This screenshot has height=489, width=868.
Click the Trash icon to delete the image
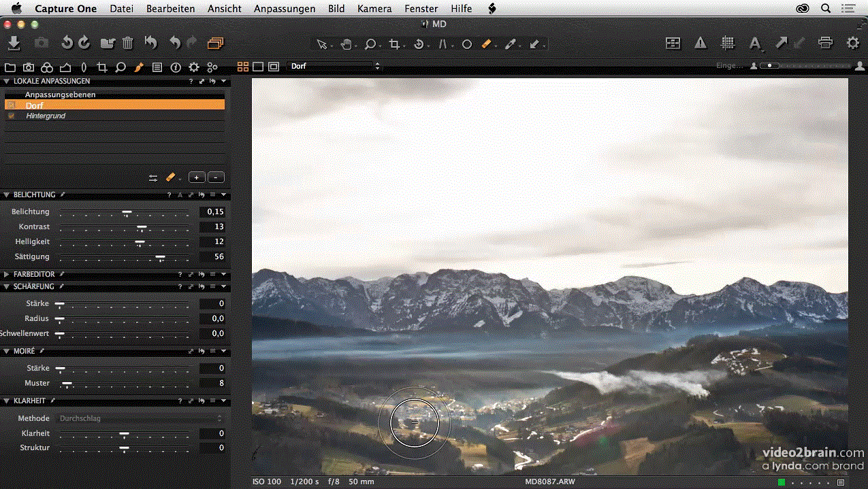[127, 44]
